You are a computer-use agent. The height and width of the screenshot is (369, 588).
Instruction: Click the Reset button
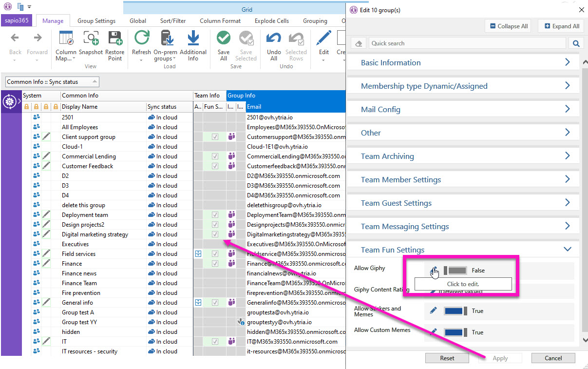tap(447, 358)
